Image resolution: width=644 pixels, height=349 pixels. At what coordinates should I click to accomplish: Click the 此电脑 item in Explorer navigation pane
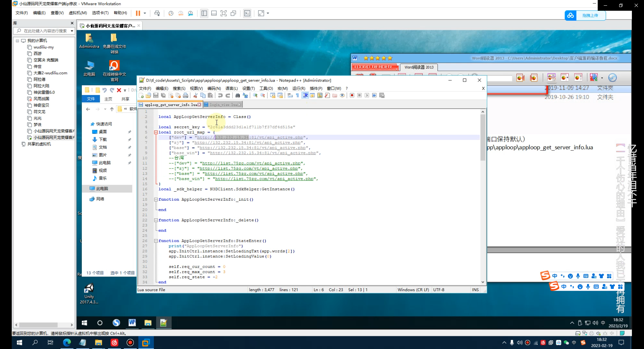(102, 189)
